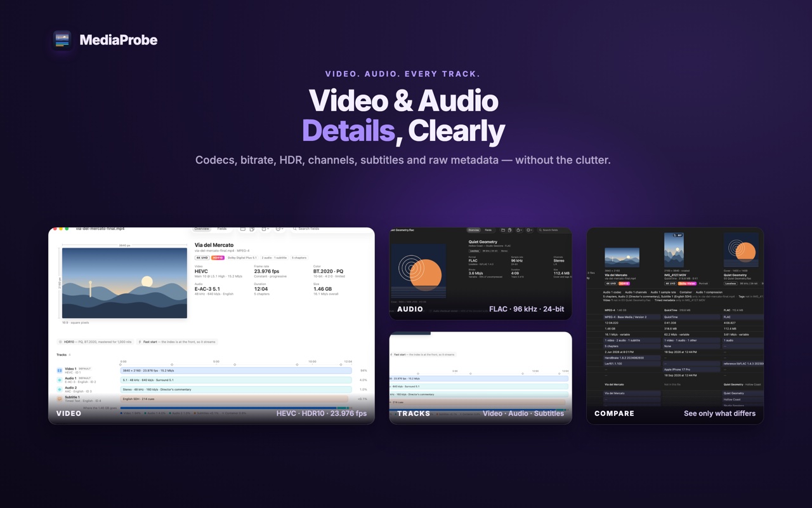Click the MediaProbe app logo icon
812x508 pixels.
62,40
